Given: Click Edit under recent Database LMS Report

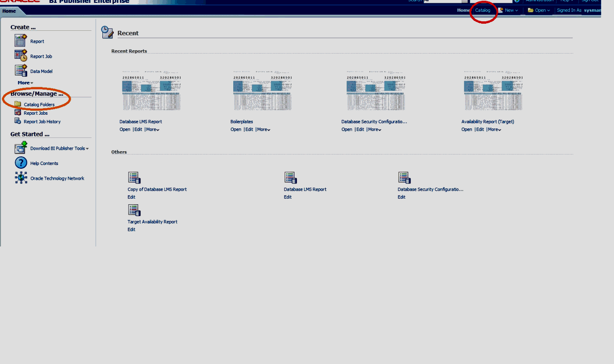Looking at the screenshot, I should pyautogui.click(x=138, y=129).
